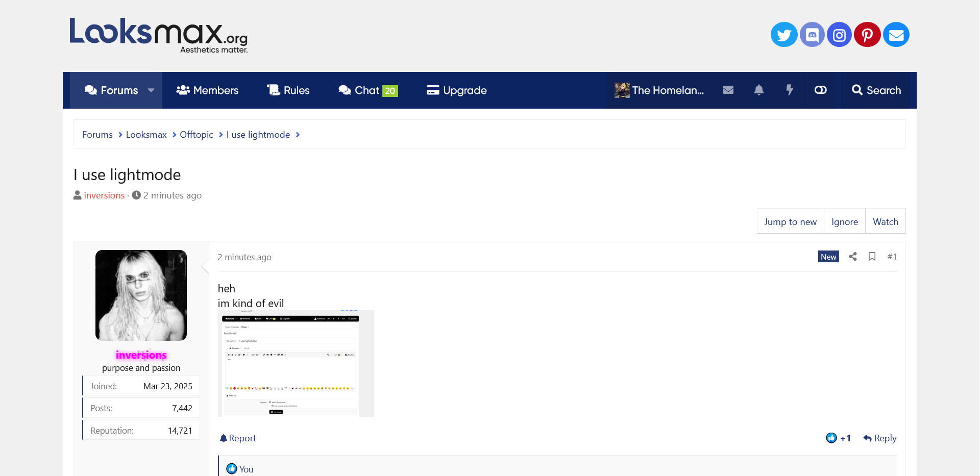The image size is (980, 476).
Task: Go to Looksmax breadcrumb link
Action: (x=146, y=135)
